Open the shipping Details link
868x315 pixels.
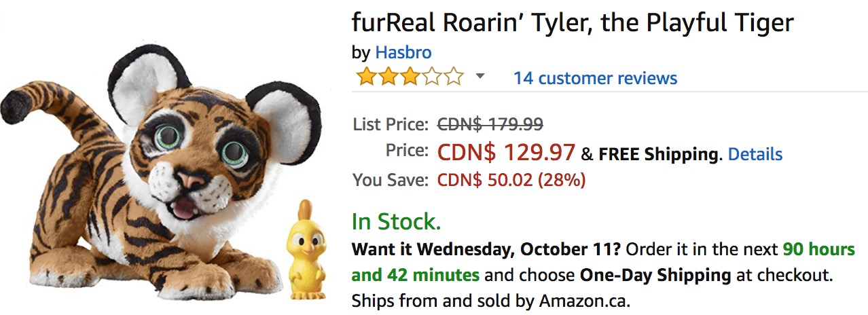click(755, 154)
